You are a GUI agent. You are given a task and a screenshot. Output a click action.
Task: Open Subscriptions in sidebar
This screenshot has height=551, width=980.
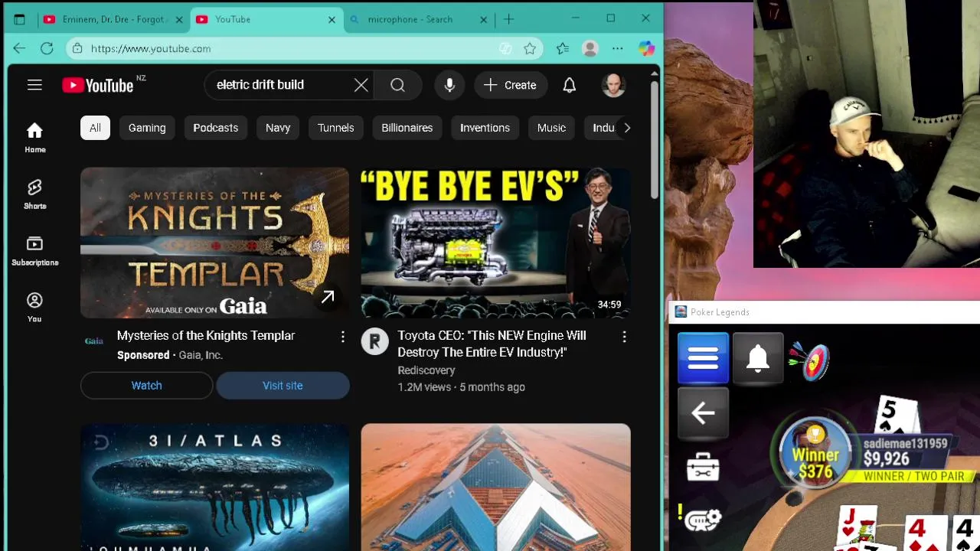coord(34,251)
